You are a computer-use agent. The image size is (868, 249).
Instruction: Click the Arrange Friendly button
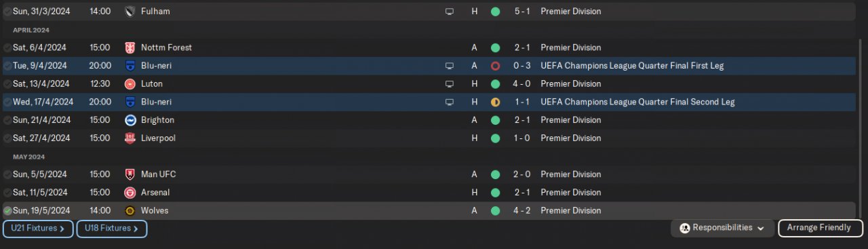(x=821, y=228)
